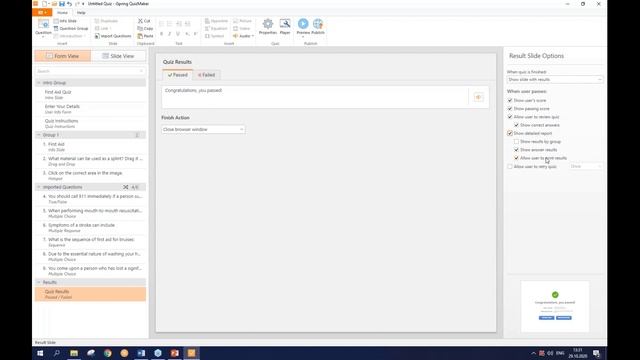
Task: Click the slide search field
Action: click(x=90, y=71)
